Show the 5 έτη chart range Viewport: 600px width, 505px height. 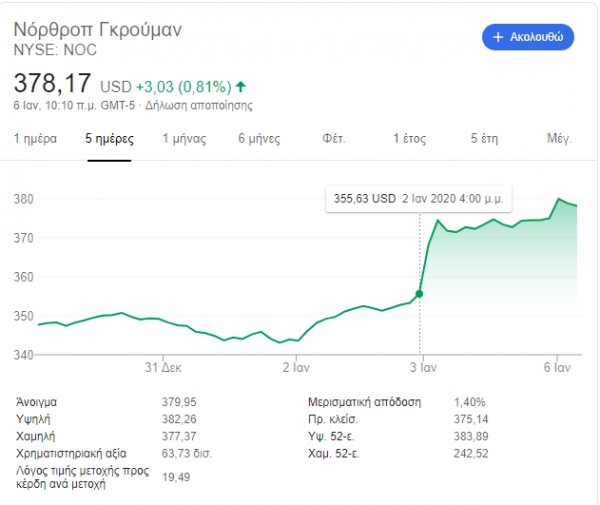(x=484, y=138)
